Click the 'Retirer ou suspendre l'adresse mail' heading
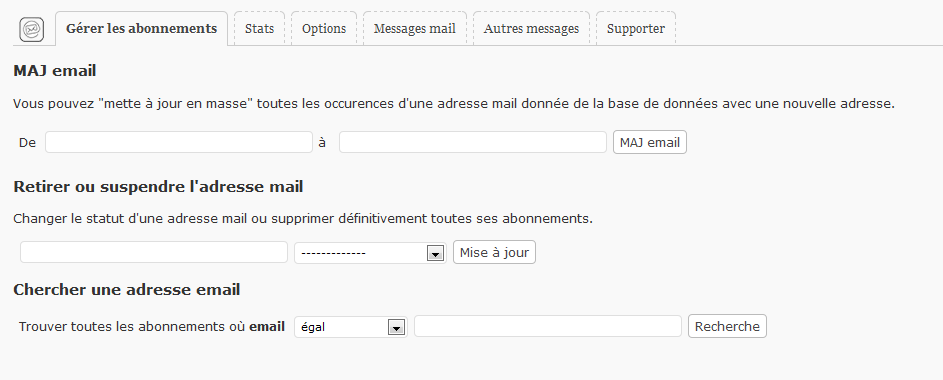Image resolution: width=943 pixels, height=380 pixels. tap(158, 187)
